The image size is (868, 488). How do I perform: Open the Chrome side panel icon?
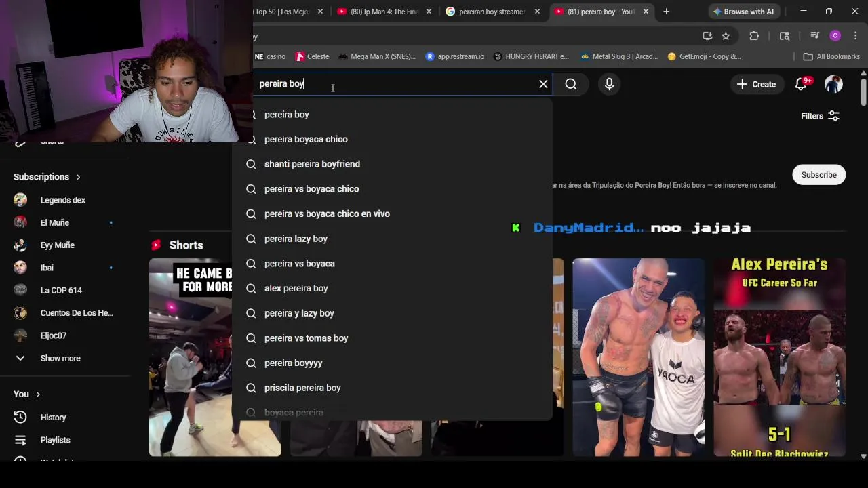(x=785, y=36)
